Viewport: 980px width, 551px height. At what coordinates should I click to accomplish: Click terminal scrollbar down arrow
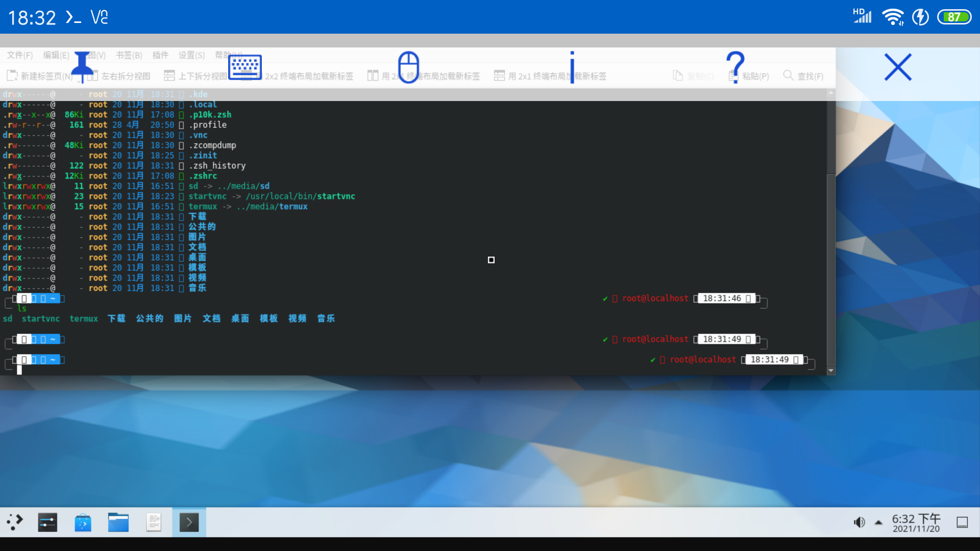point(831,371)
